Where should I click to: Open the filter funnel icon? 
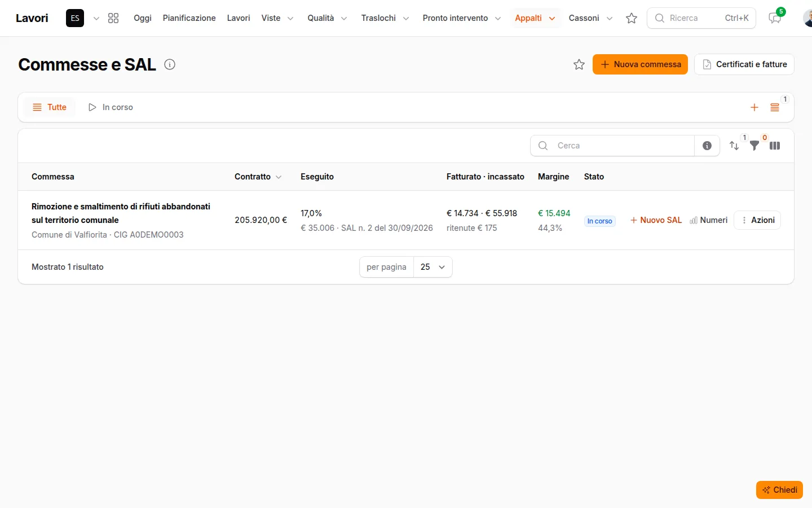[x=754, y=146]
